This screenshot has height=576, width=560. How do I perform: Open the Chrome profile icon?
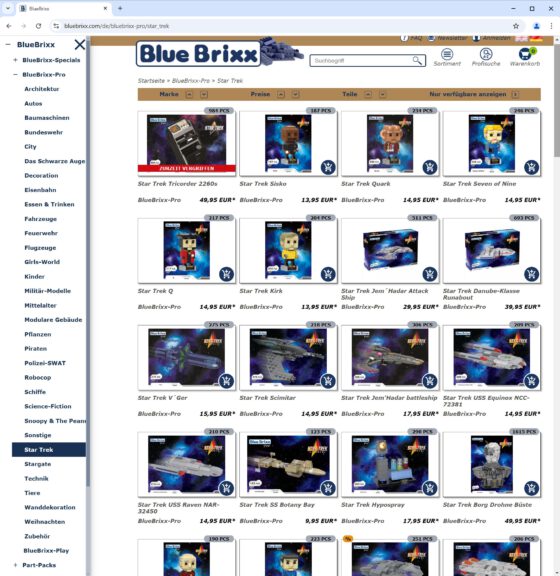click(536, 26)
